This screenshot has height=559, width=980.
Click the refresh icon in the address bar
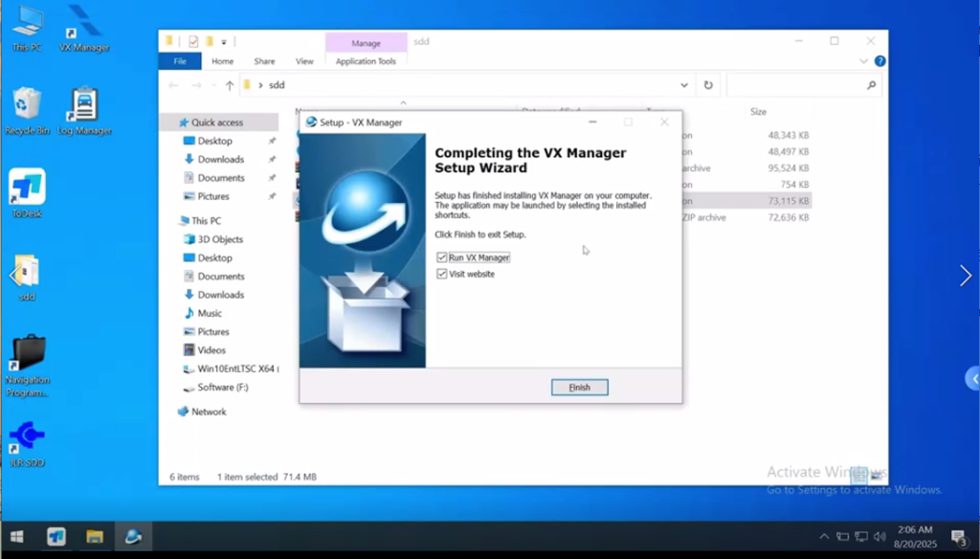point(706,85)
